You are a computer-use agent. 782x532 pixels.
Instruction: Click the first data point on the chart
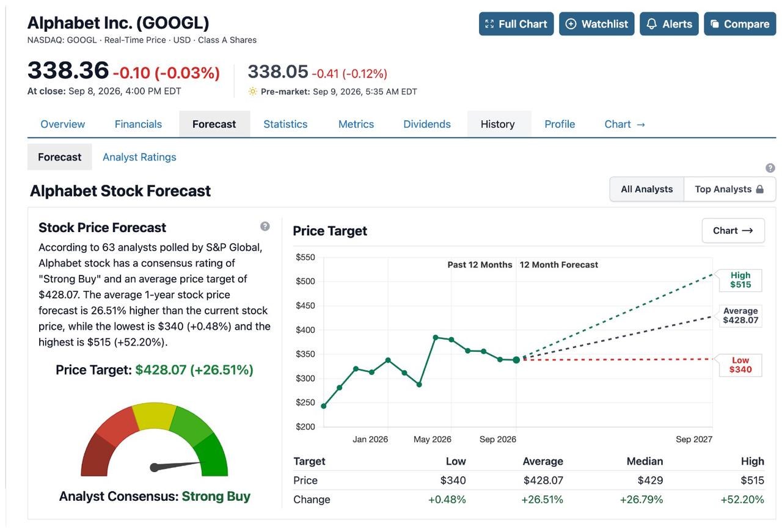click(x=324, y=406)
